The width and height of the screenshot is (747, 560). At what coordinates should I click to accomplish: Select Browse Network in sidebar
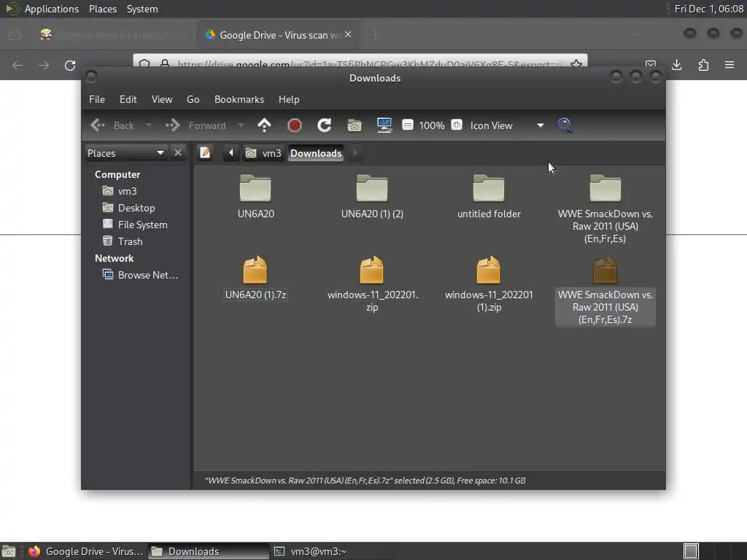pyautogui.click(x=140, y=275)
